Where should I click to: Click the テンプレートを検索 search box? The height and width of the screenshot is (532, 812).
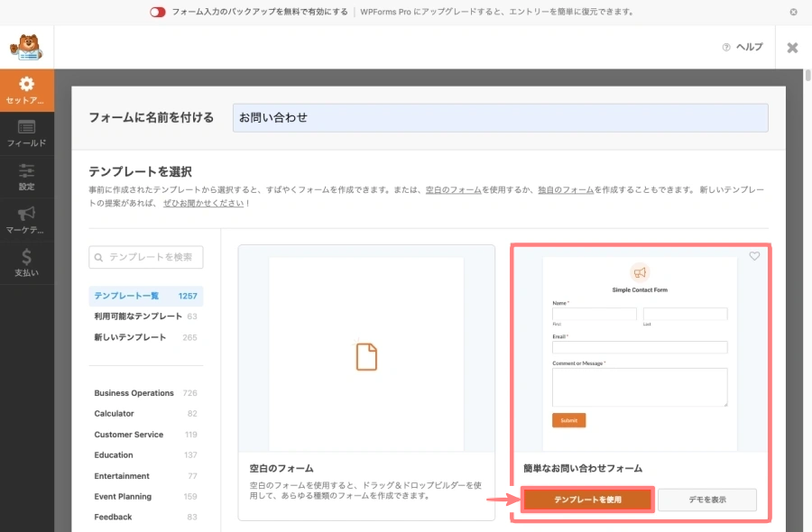coord(146,257)
